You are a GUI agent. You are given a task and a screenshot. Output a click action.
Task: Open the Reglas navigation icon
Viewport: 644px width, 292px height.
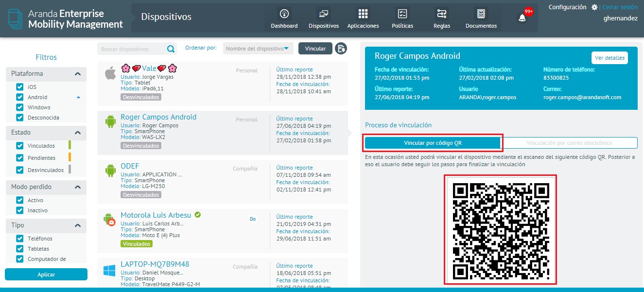pos(442,14)
